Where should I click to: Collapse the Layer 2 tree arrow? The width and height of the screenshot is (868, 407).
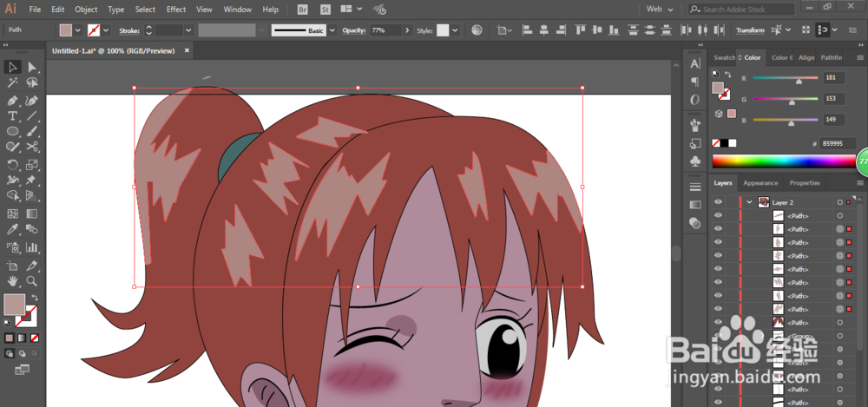[x=750, y=202]
